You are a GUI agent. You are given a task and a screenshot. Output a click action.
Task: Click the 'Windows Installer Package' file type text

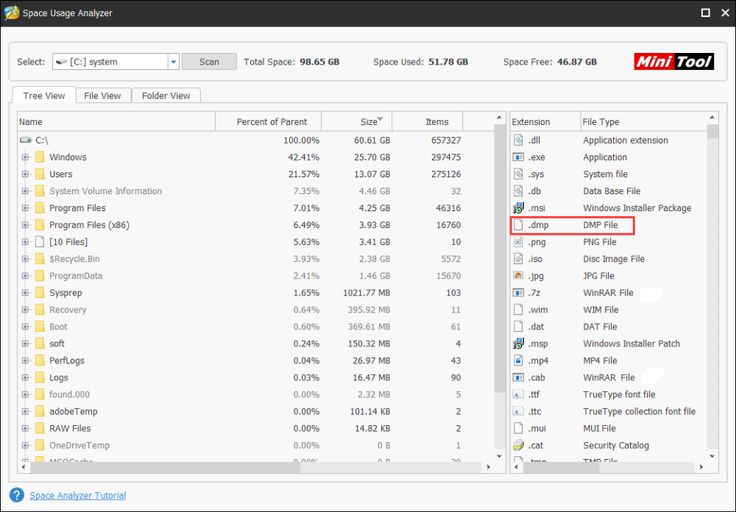[x=637, y=207]
